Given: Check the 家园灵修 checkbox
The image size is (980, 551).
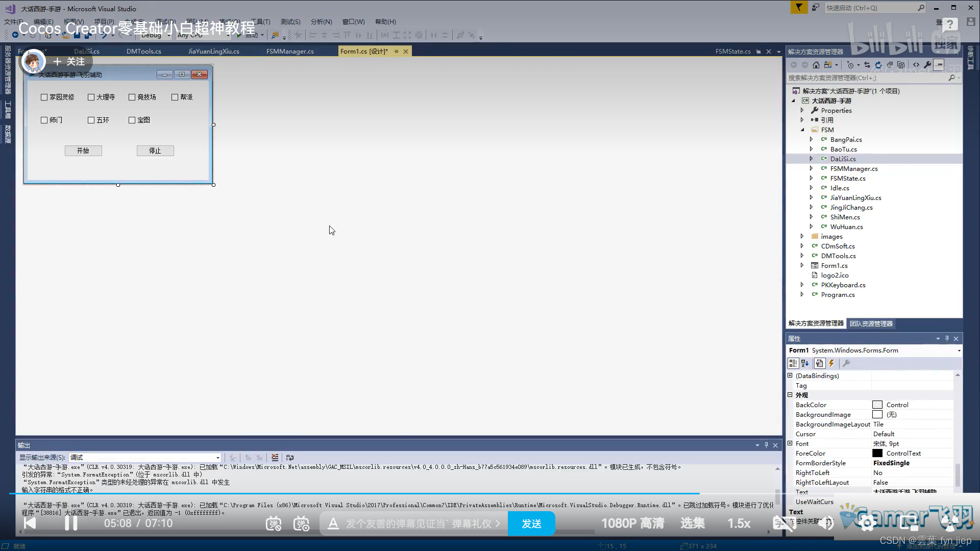Looking at the screenshot, I should tap(44, 97).
